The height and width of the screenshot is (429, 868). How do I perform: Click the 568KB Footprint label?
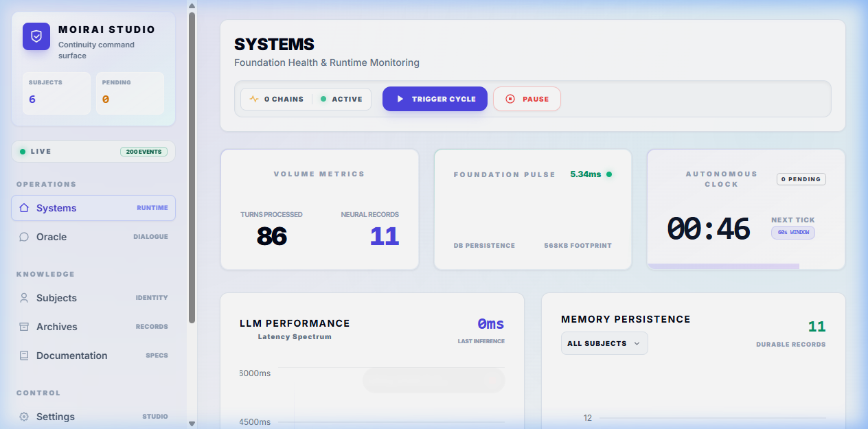578,245
